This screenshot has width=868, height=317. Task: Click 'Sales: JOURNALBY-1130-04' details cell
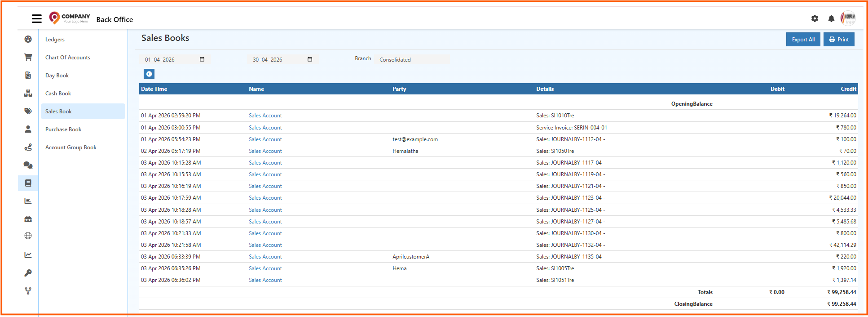tap(571, 233)
